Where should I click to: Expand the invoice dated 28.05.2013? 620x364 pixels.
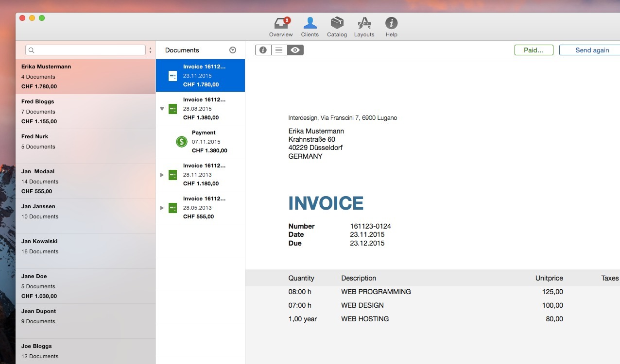coord(162,208)
